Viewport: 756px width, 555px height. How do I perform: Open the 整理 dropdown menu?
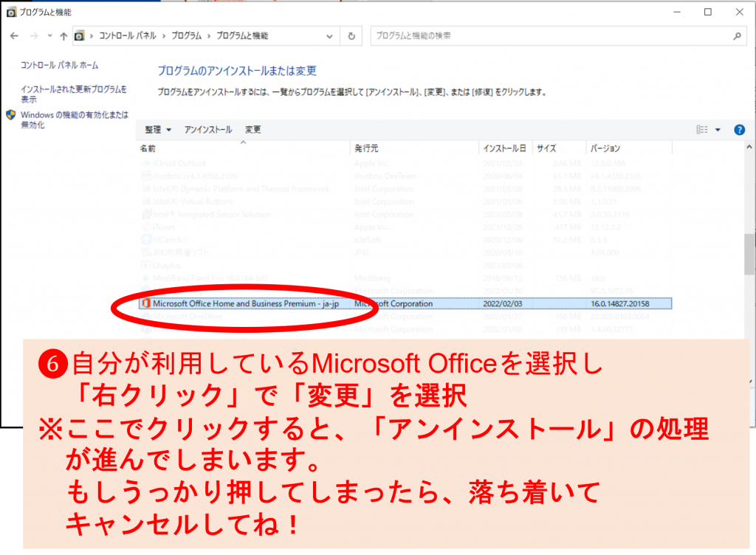(158, 130)
